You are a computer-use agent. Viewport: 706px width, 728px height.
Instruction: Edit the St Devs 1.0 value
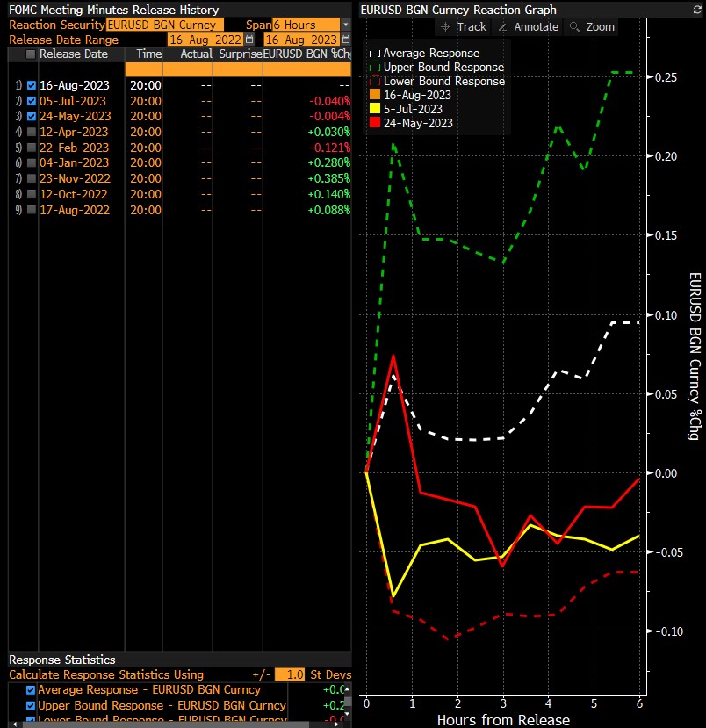(x=289, y=674)
